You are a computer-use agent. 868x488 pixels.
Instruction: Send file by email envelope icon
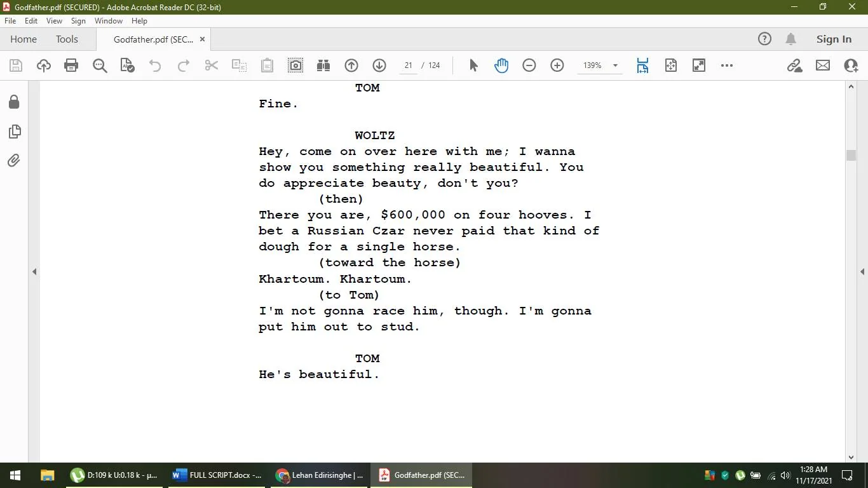click(x=823, y=65)
